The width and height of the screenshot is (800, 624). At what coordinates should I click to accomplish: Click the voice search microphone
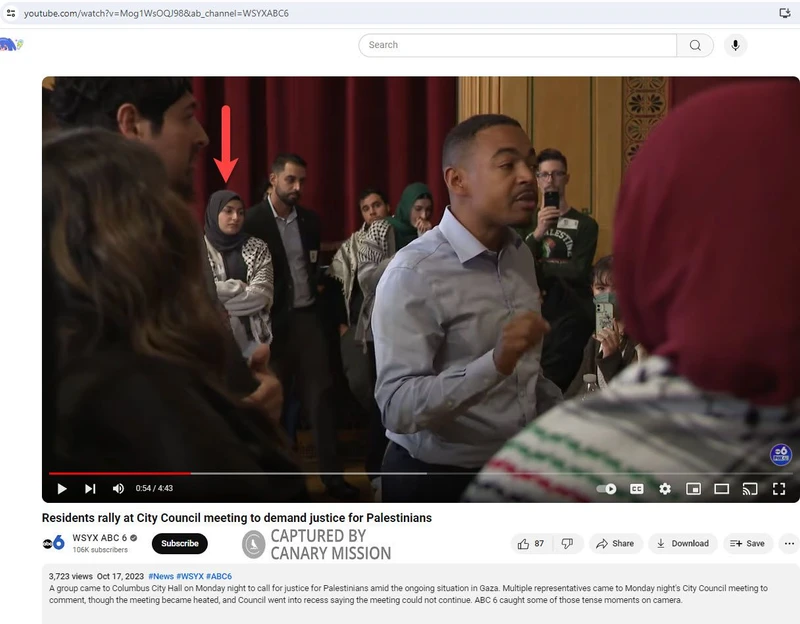tap(736, 44)
